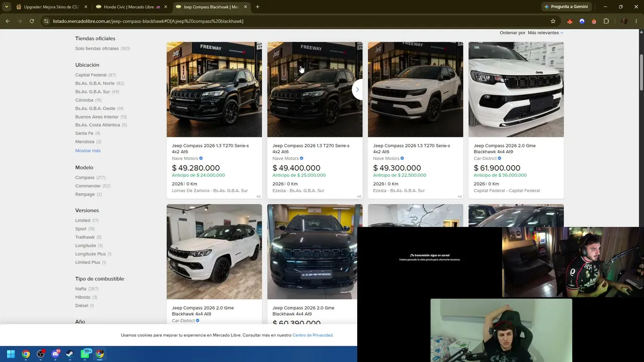
Task: Open the Extensions puzzle menu
Action: [606, 21]
